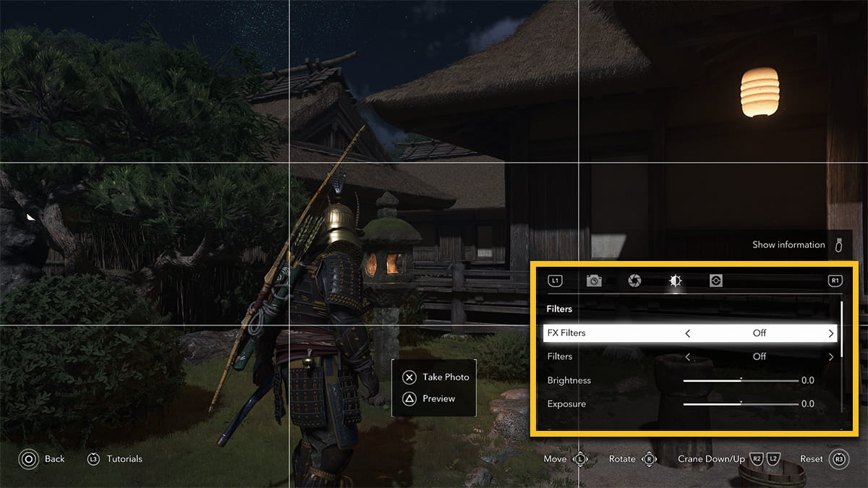Select the Preview option
Viewport: 868px width, 488px height.
click(x=439, y=398)
